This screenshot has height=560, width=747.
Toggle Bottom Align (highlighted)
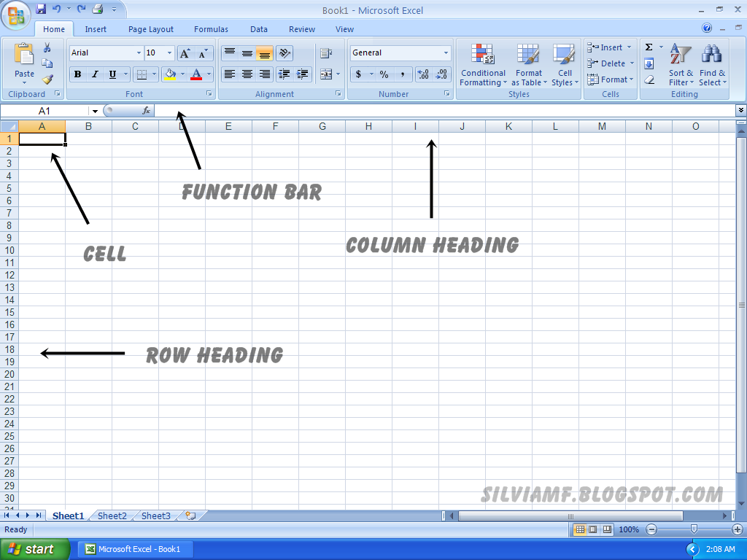[x=264, y=53]
